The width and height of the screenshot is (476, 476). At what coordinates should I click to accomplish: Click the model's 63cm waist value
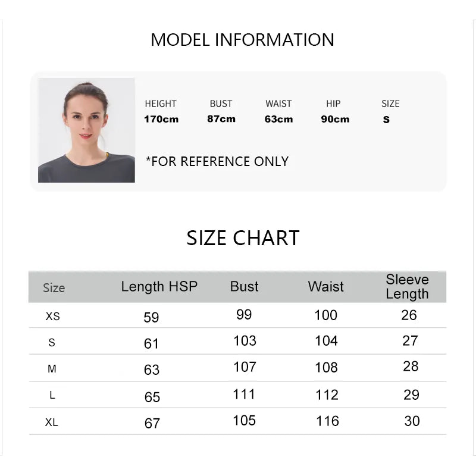[279, 119]
